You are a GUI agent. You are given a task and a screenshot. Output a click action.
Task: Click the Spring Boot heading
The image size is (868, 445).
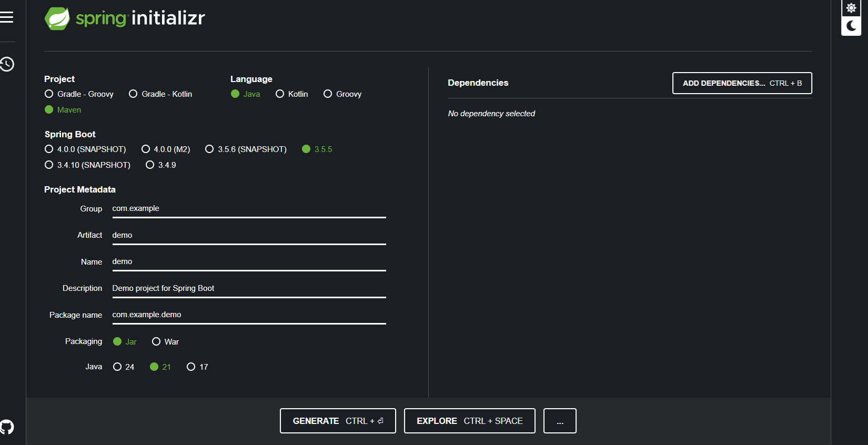70,134
